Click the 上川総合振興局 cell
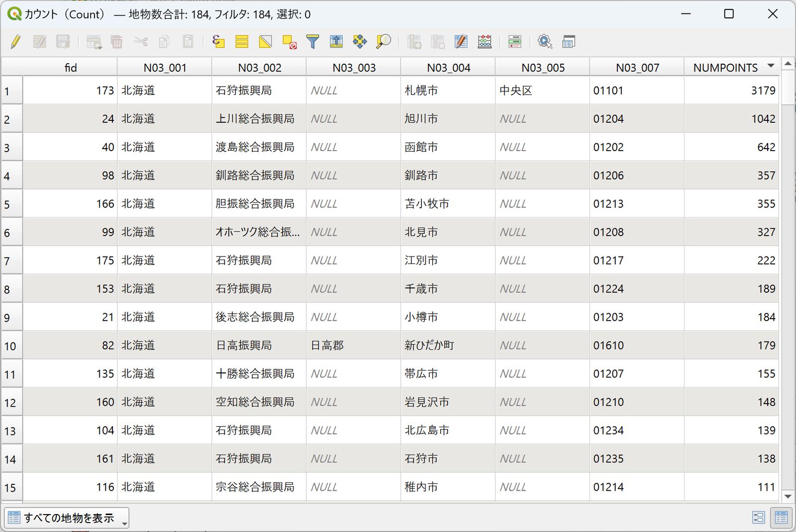The height and width of the screenshot is (532, 796). pyautogui.click(x=259, y=119)
